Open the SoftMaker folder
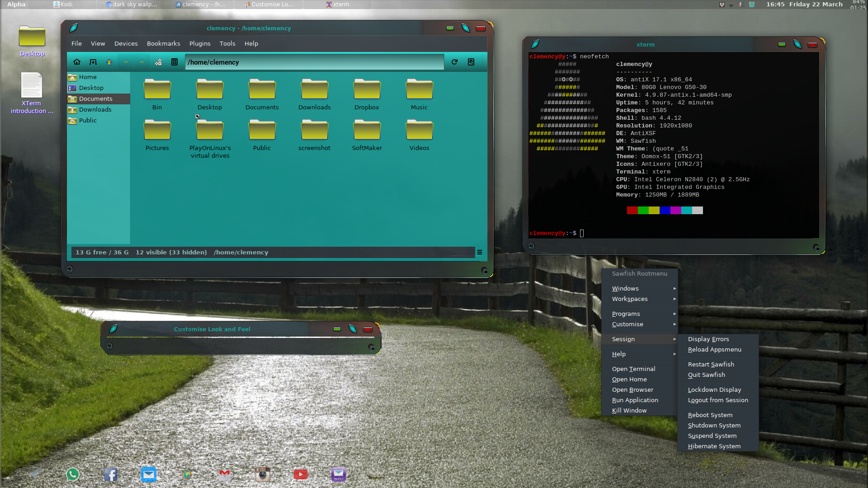This screenshot has width=868, height=488. pos(367,135)
